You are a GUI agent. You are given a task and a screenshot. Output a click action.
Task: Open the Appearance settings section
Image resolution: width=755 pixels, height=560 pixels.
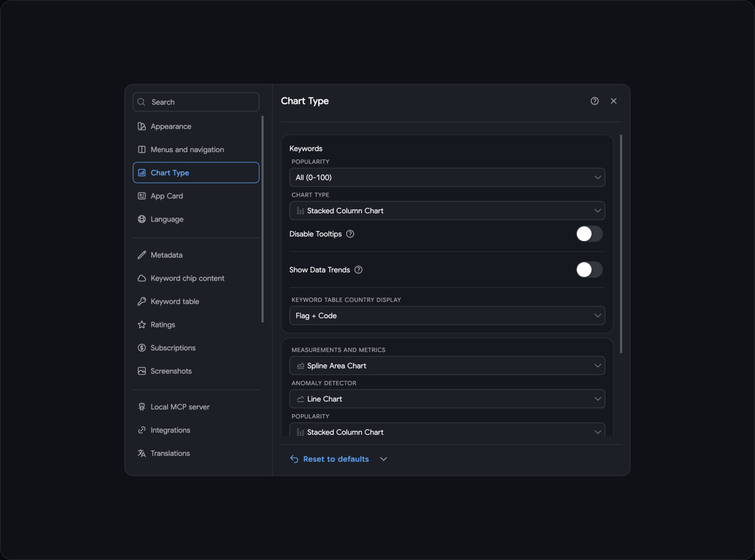[x=196, y=126]
